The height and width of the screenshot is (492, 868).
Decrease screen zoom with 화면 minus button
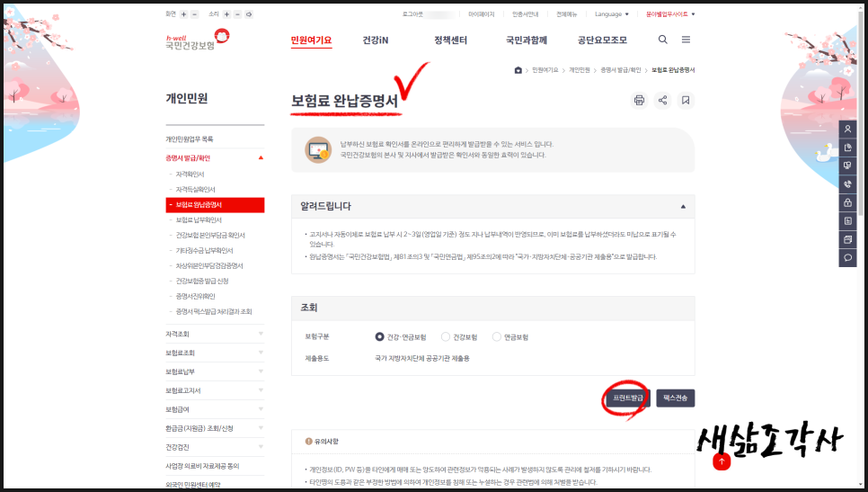(194, 14)
